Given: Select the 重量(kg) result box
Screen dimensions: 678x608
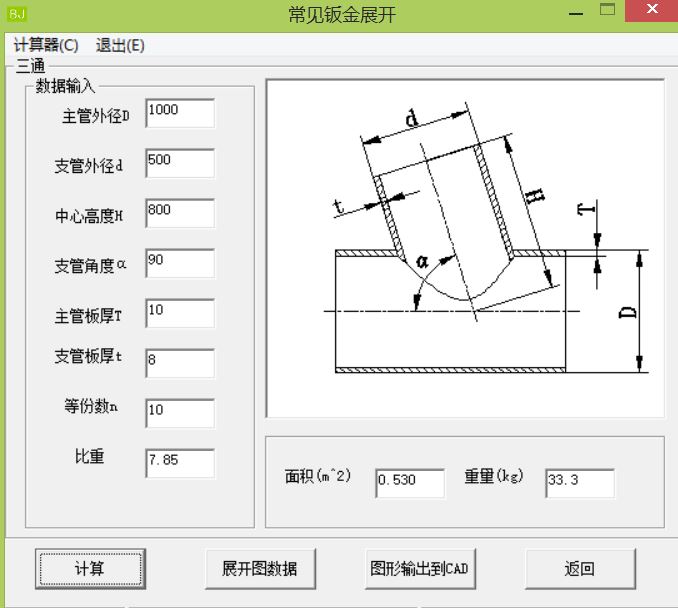Looking at the screenshot, I should (580, 483).
